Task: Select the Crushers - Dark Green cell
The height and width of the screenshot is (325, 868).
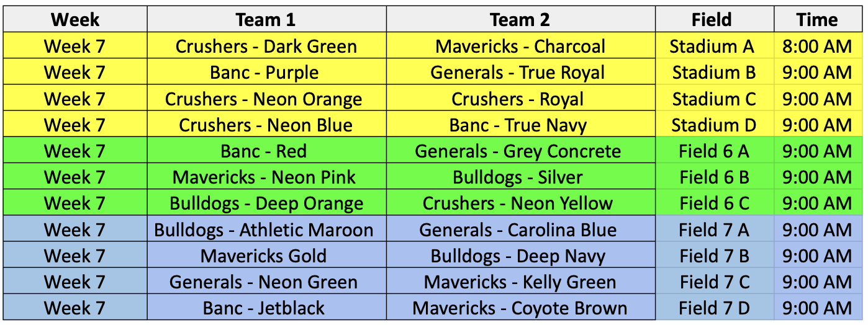Action: (x=266, y=47)
